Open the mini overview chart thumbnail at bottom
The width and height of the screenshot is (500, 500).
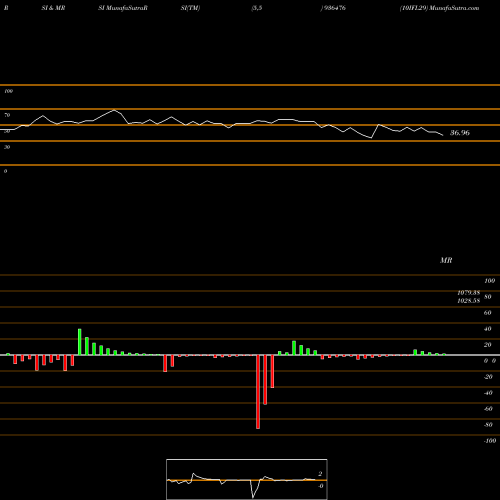coord(247,479)
